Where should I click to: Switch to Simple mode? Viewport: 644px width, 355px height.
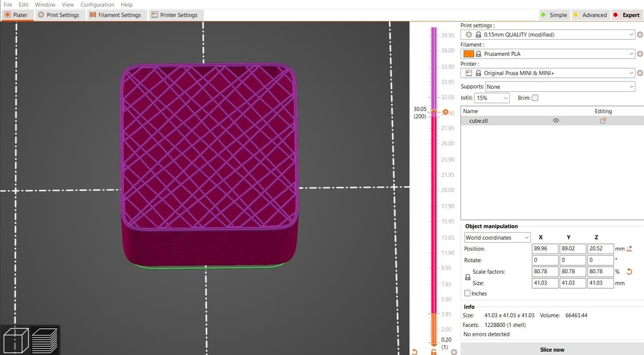554,15
